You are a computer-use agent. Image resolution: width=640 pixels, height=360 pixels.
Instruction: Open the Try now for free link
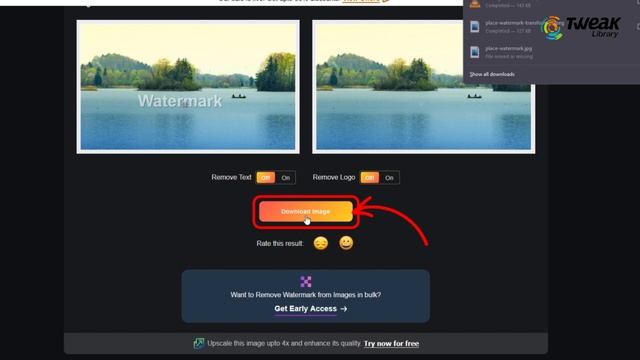point(391,344)
